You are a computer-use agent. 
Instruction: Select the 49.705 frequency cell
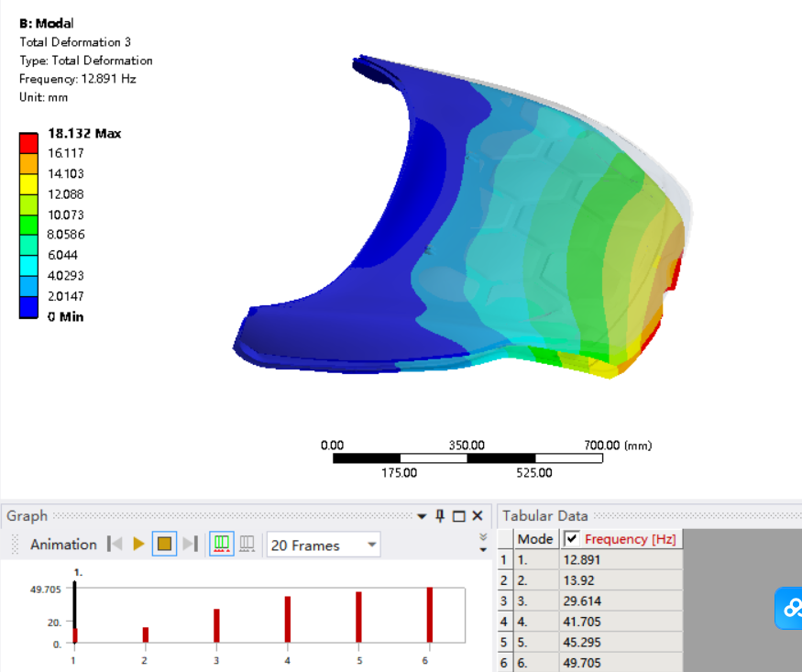[621, 663]
